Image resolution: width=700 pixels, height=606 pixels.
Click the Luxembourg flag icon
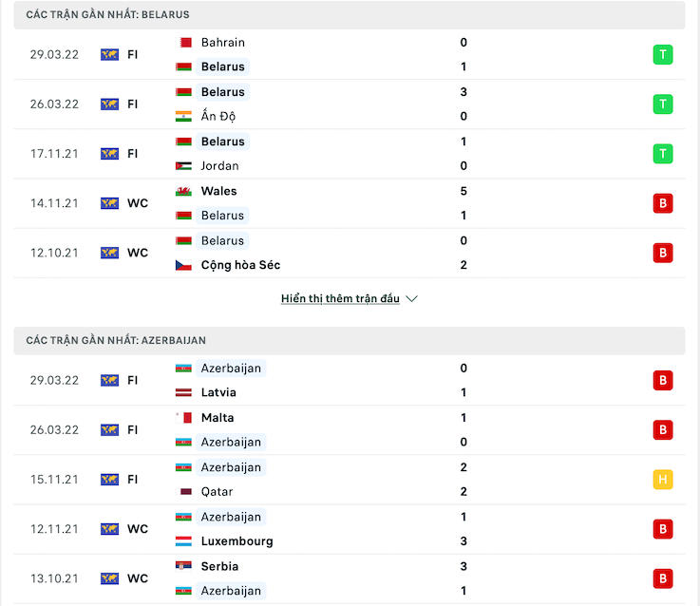click(183, 541)
